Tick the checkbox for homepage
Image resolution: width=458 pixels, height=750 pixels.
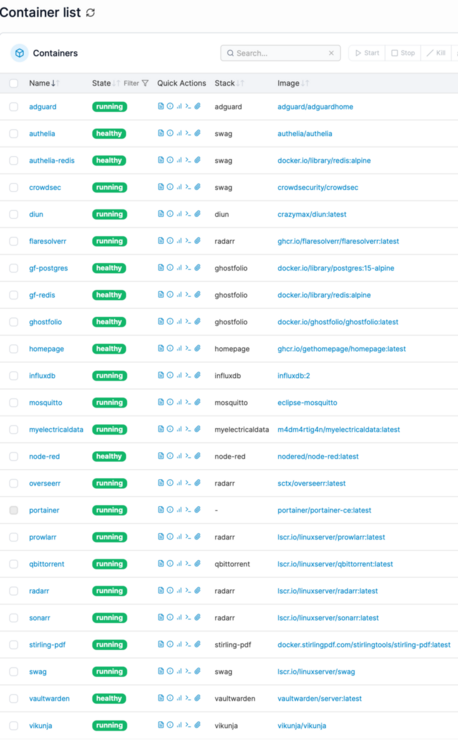[14, 349]
